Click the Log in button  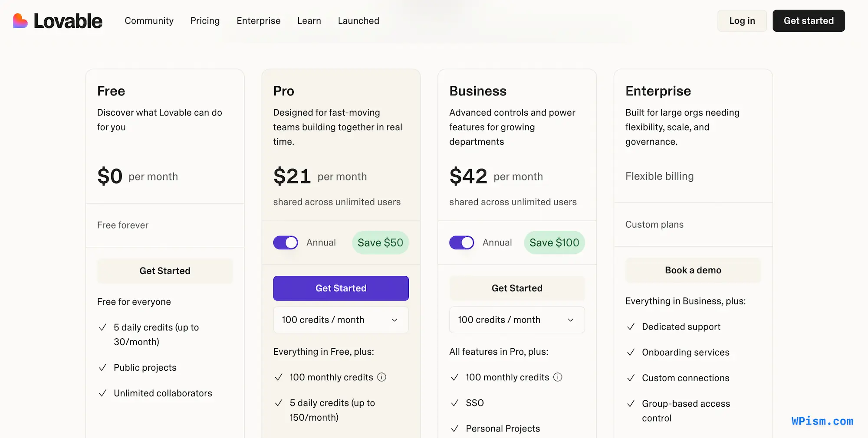742,20
